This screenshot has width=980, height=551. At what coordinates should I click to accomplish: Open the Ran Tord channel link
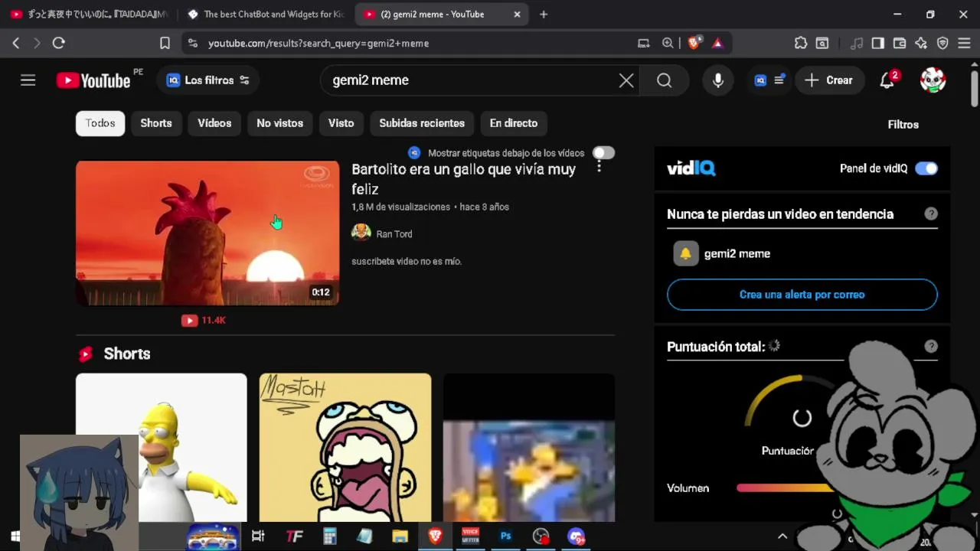(x=394, y=234)
